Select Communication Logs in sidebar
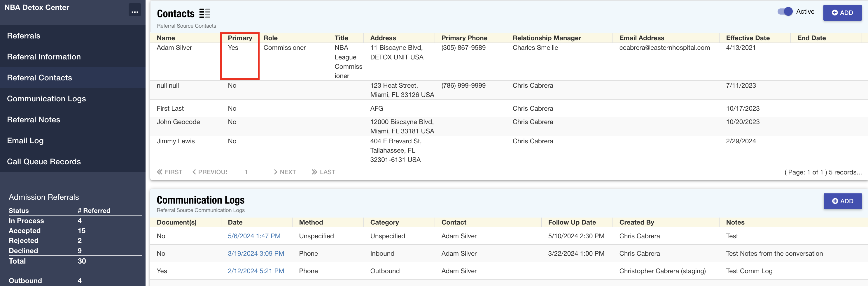Viewport: 868px width, 286px height. click(46, 99)
